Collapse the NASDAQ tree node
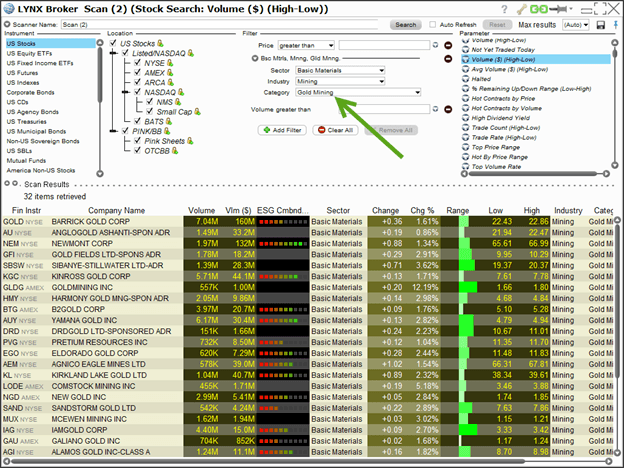Screen dimensions: 624x468 126,92
